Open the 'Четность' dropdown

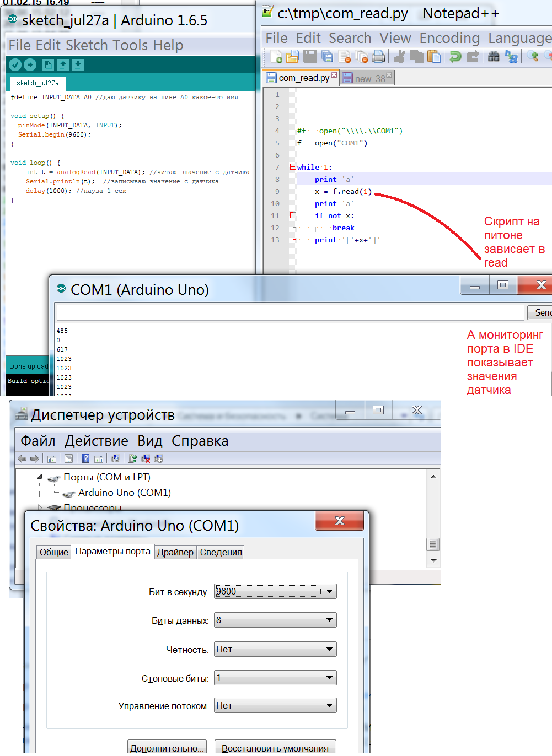pyautogui.click(x=329, y=649)
